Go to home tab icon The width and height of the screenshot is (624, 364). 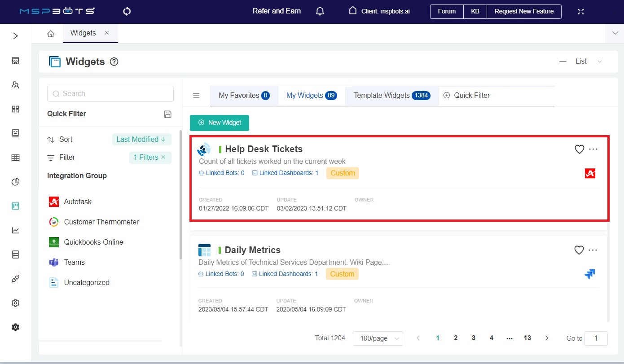point(51,34)
